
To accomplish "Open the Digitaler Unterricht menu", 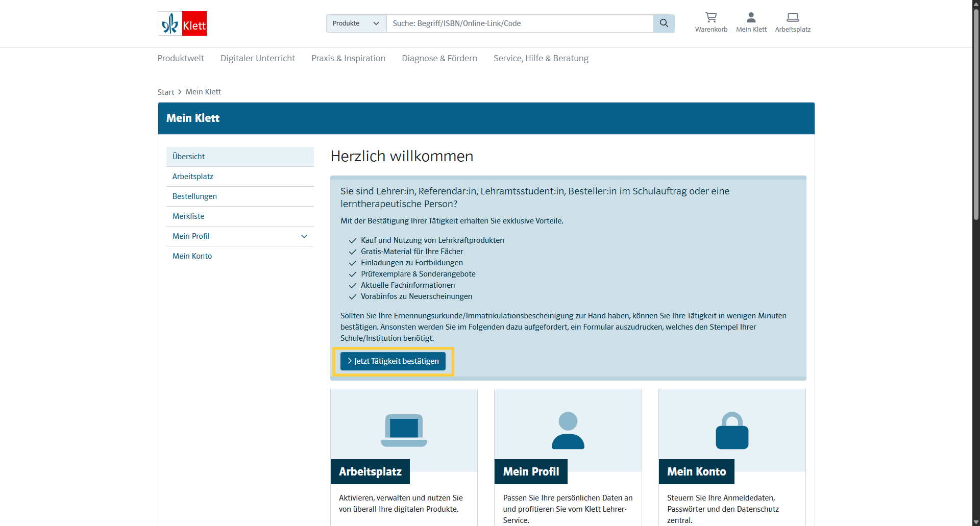I will click(x=257, y=58).
